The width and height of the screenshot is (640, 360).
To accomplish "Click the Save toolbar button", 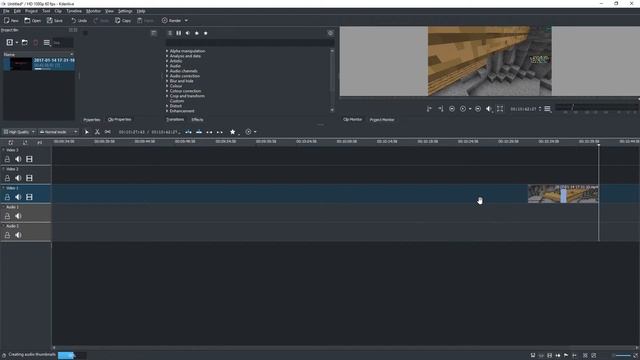I will 55,20.
